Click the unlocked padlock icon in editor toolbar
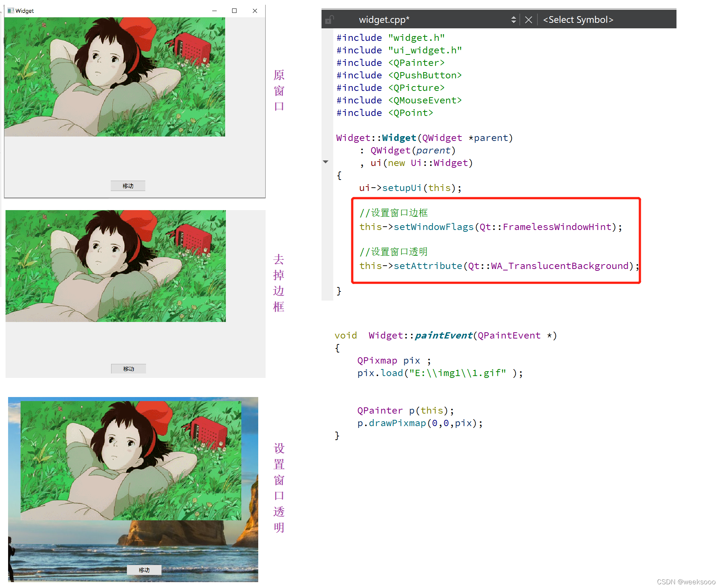721x588 pixels. pos(330,20)
